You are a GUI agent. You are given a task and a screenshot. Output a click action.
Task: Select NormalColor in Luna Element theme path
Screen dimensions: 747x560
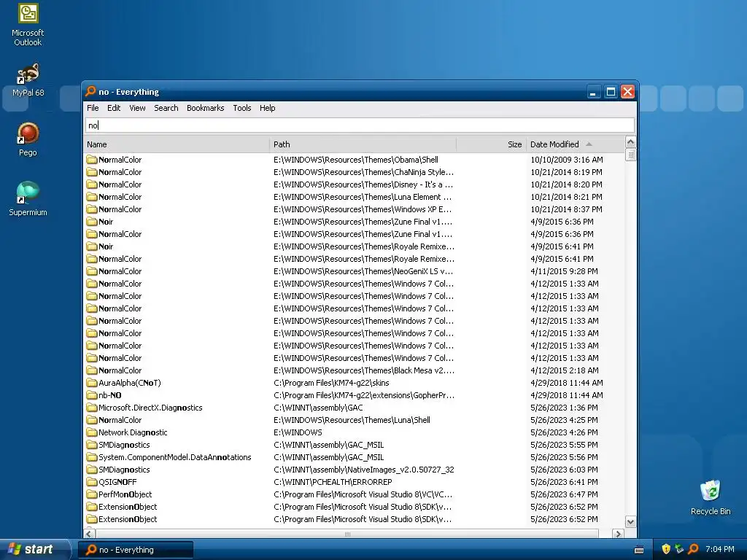(x=120, y=197)
